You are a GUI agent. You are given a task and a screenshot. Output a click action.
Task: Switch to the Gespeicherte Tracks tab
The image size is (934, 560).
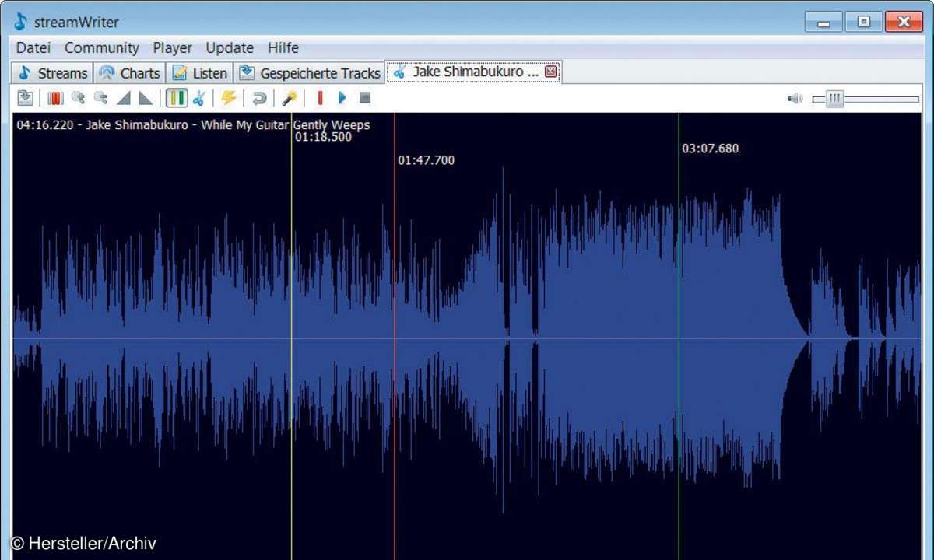click(310, 73)
